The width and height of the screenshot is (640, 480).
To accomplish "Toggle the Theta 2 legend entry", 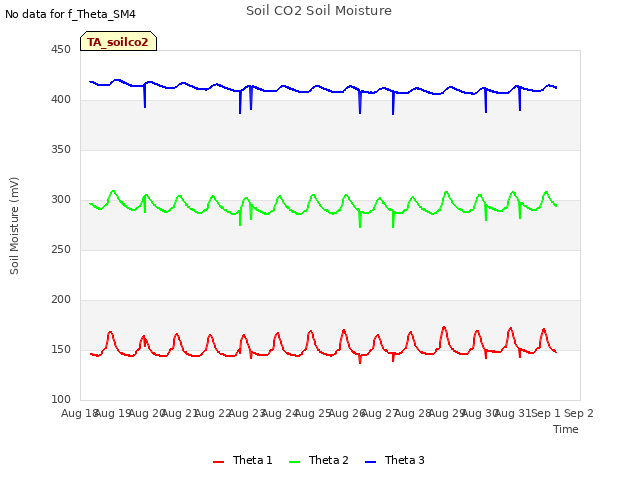I will [318, 460].
